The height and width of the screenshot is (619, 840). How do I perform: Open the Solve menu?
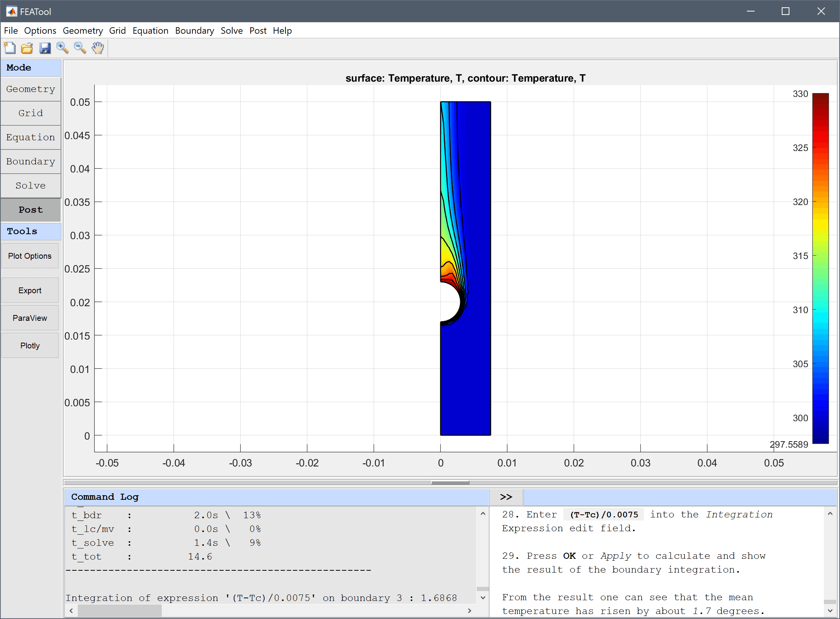[232, 31]
